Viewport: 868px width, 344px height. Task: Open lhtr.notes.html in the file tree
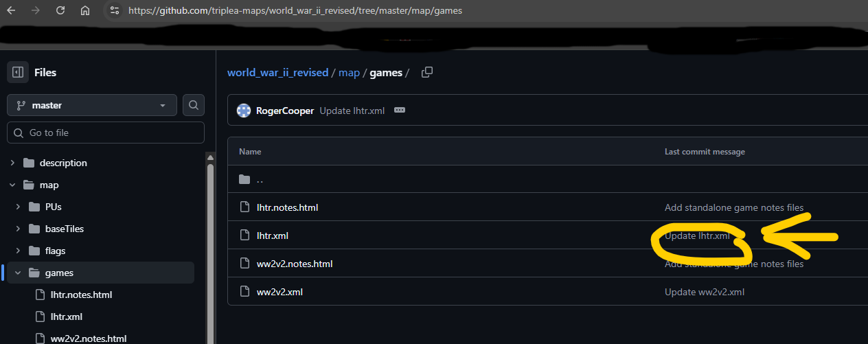pyautogui.click(x=81, y=295)
